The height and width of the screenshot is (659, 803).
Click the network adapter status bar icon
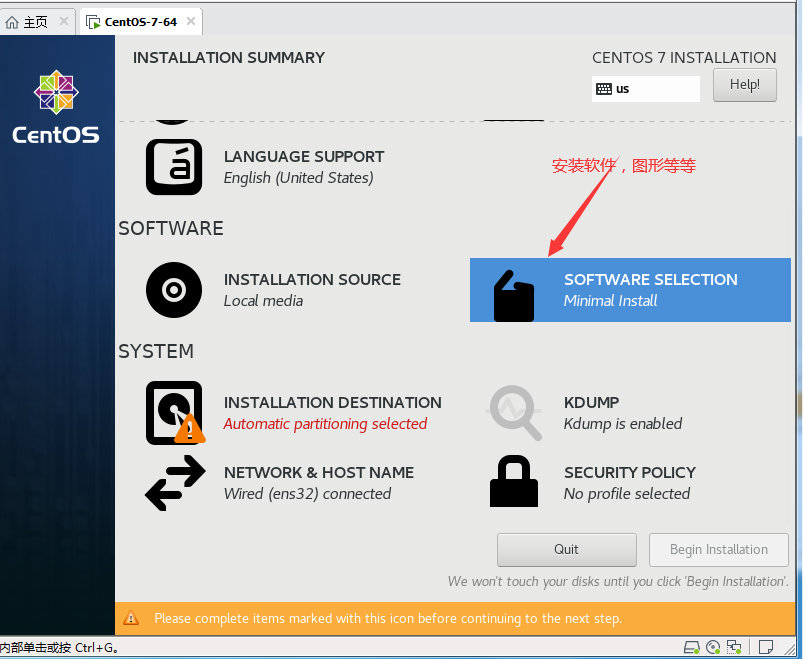coord(734,647)
